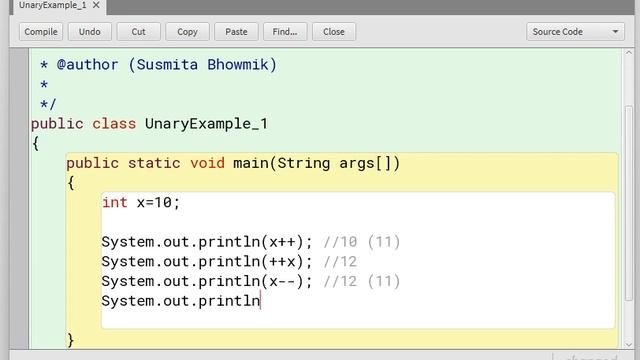
Task: Open the Find... dialog
Action: point(285,32)
